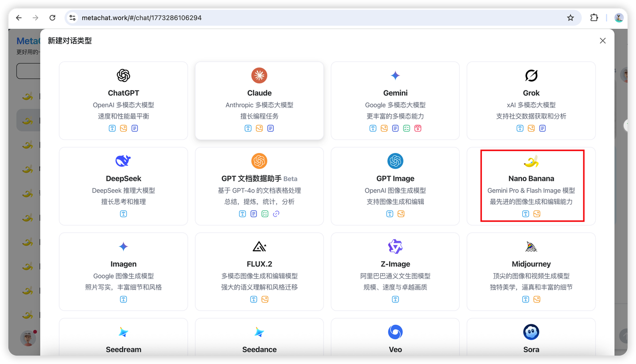This screenshot has width=636, height=364.
Task: Click the text T icon in Z-Image card
Action: click(395, 299)
